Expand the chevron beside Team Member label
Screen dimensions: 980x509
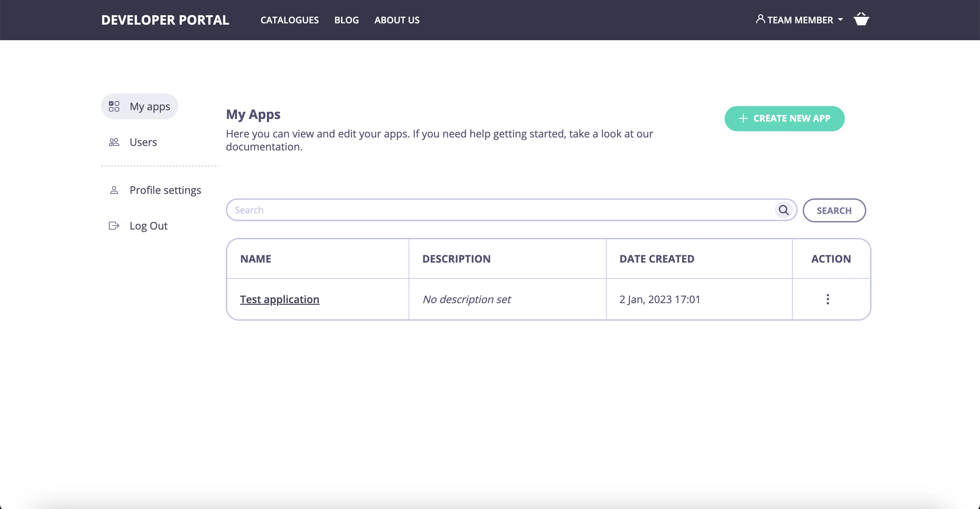840,20
